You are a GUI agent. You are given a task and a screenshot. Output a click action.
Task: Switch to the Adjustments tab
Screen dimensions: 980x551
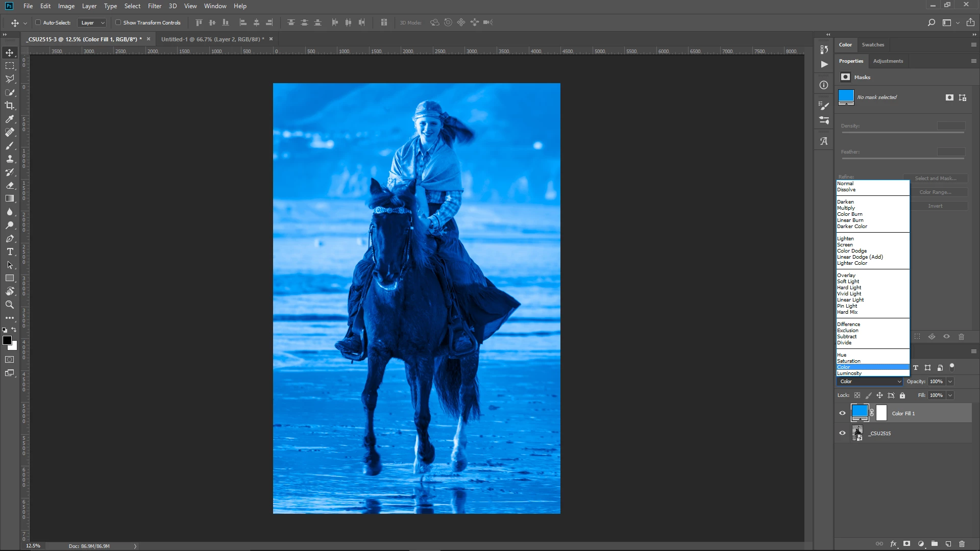(888, 61)
